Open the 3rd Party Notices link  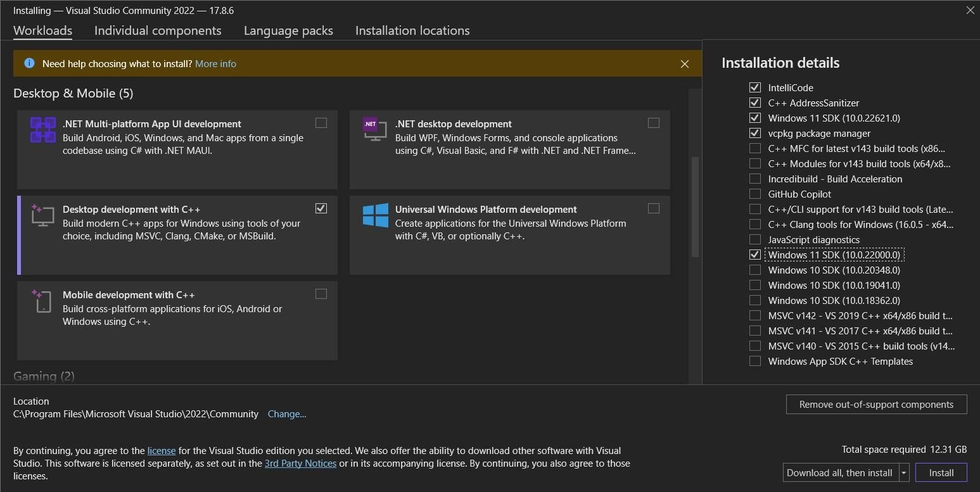click(300, 464)
